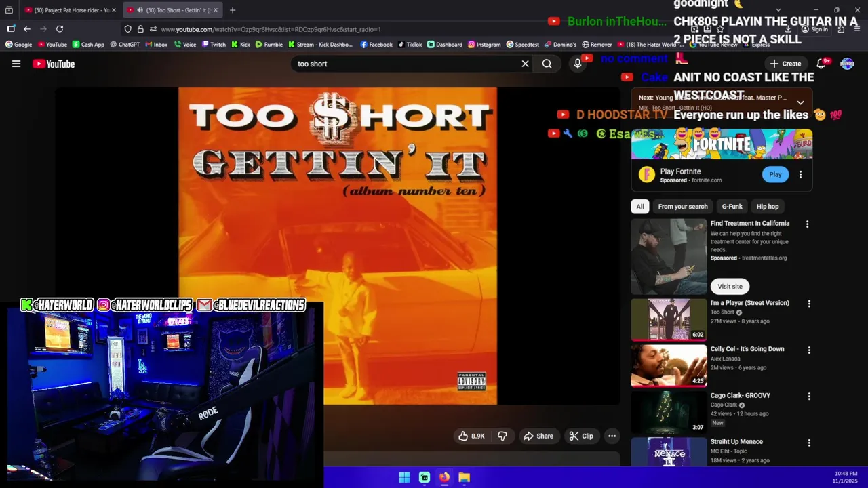Click the search magnifier button
Viewport: 868px width, 488px height.
coord(547,64)
